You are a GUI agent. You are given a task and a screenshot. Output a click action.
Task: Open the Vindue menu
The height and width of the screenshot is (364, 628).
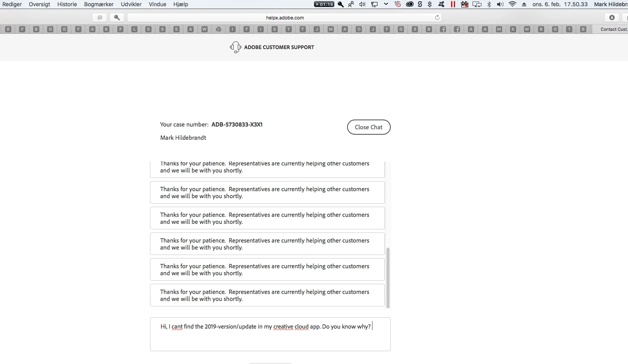[x=157, y=4]
